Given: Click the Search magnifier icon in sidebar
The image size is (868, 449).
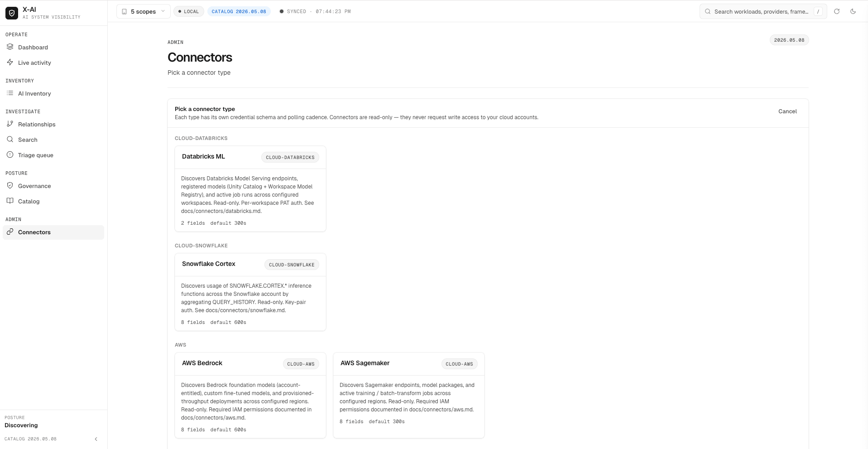Looking at the screenshot, I should pyautogui.click(x=10, y=139).
